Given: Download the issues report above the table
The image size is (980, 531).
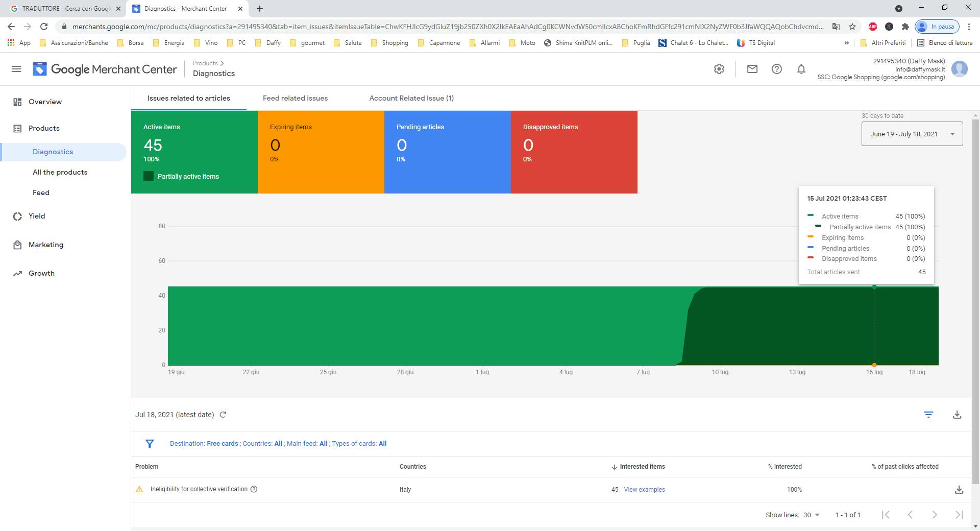Looking at the screenshot, I should (x=957, y=415).
